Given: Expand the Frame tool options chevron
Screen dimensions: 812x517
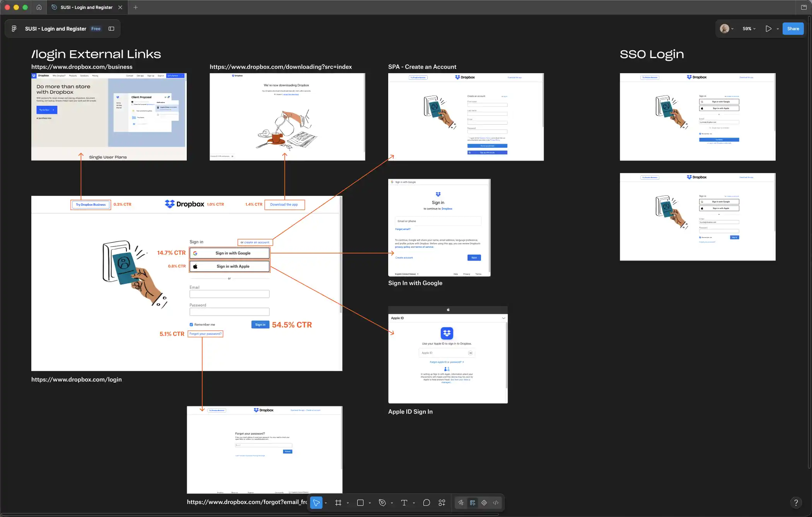Looking at the screenshot, I should point(348,503).
